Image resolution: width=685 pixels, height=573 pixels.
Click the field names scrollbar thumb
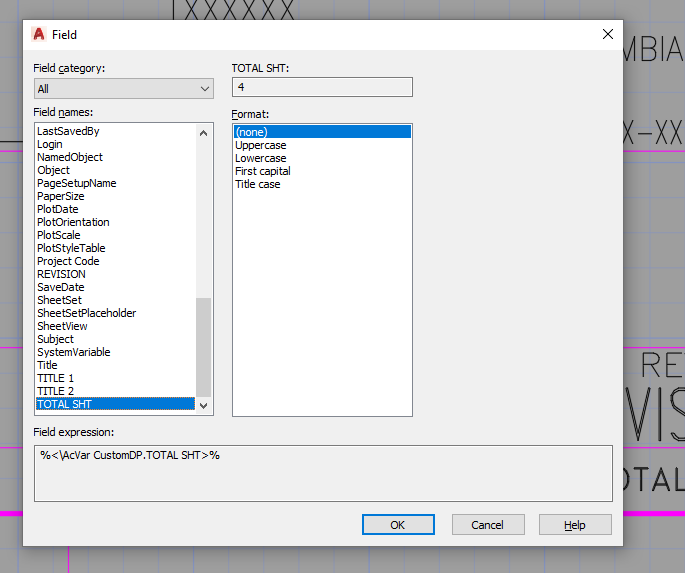tap(204, 347)
